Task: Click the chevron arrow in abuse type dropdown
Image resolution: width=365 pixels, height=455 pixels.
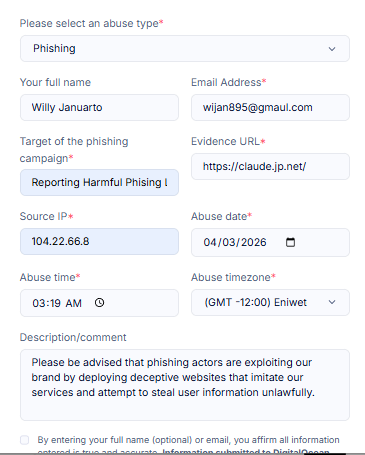Action: point(332,49)
